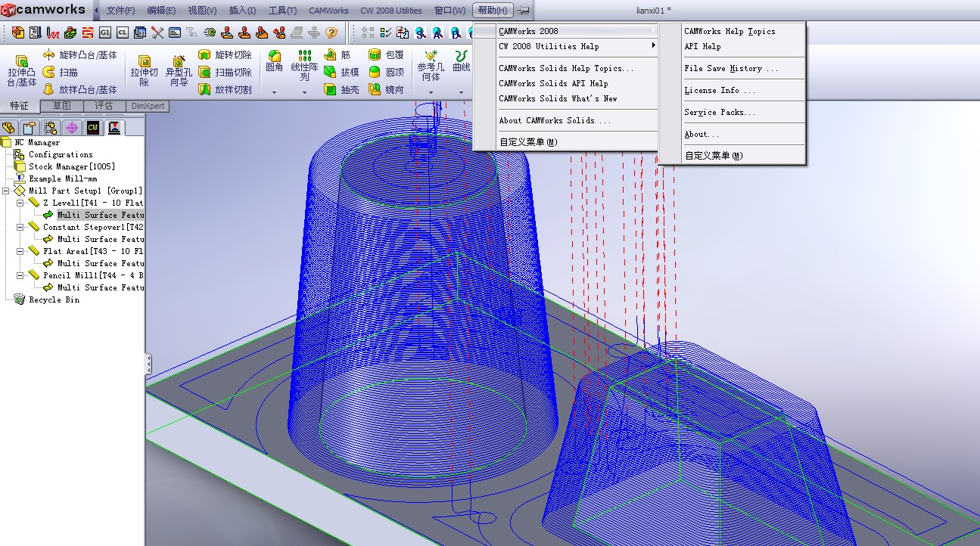This screenshot has width=980, height=546.
Task: Collapse the Constant Stepover1 operation node
Action: click(20, 228)
